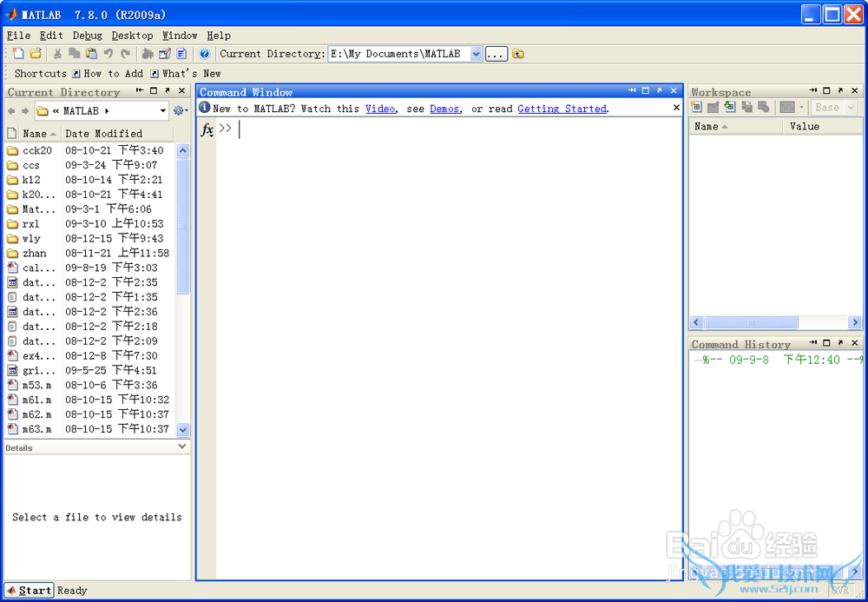This screenshot has height=602, width=868.
Task: Click the blue Help question-mark icon
Action: pyautogui.click(x=205, y=54)
